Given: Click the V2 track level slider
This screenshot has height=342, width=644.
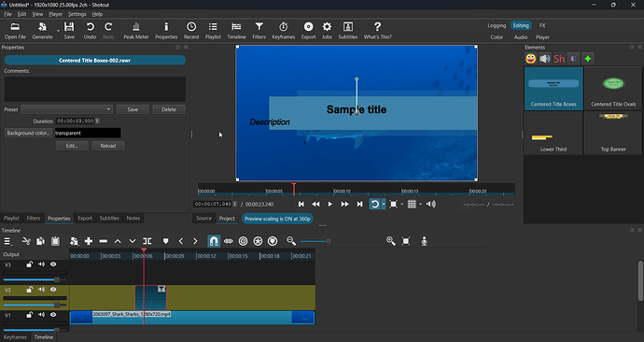Looking at the screenshot, I should point(35,305).
